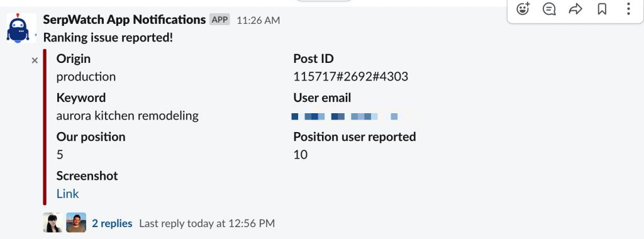Collapse the attachment with the X
The height and width of the screenshot is (239, 644).
(35, 61)
